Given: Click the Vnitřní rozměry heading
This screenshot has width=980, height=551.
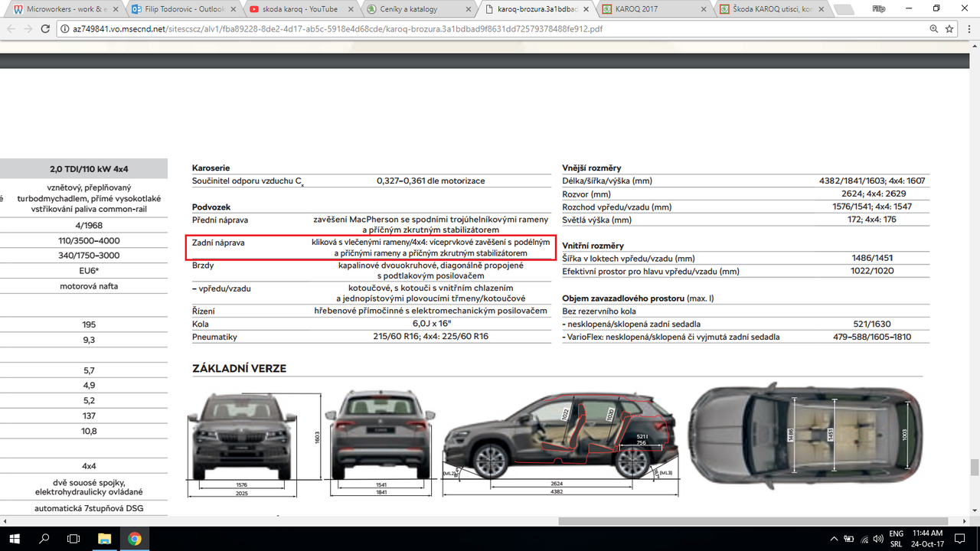Looking at the screenshot, I should (x=593, y=246).
